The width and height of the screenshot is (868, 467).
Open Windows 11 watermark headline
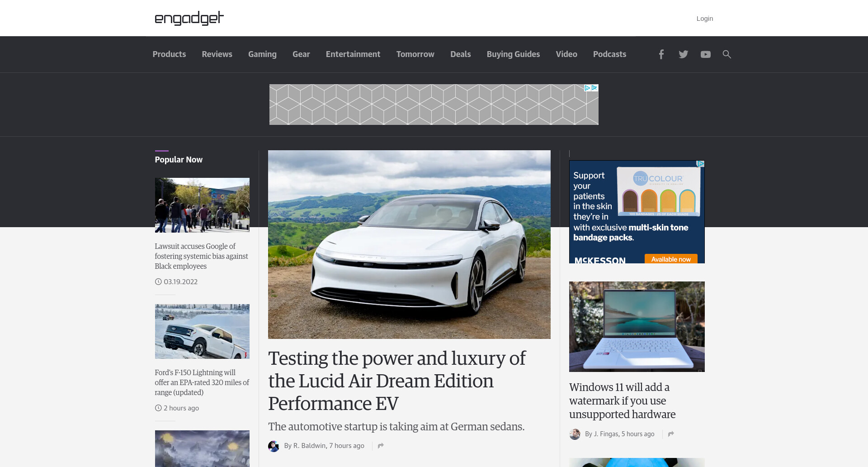(x=622, y=400)
